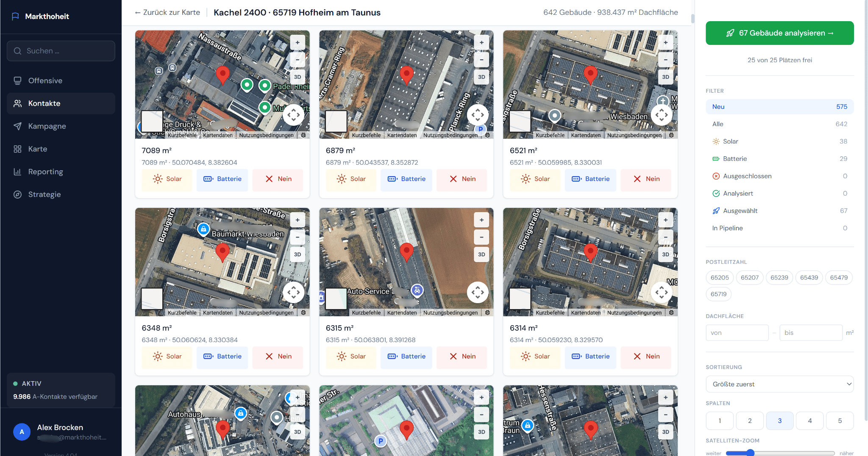Click the Suchen search field

click(61, 51)
